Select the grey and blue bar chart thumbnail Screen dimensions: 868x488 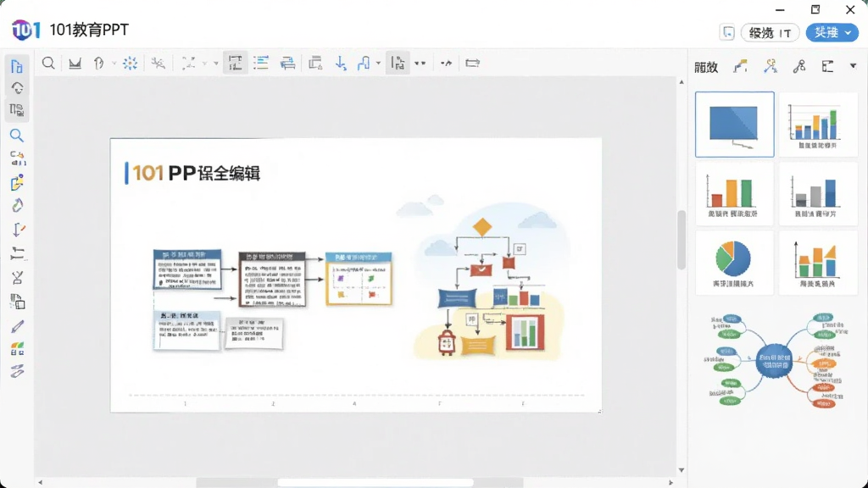pos(818,194)
